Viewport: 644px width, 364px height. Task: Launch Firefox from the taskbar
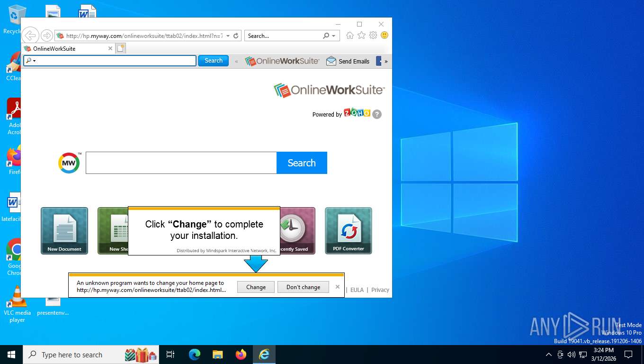[241, 355]
